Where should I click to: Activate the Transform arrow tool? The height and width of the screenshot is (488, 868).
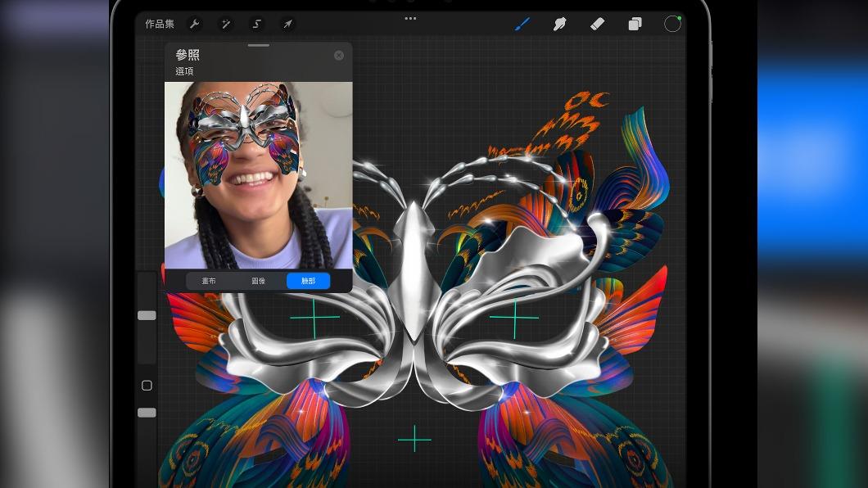(288, 25)
